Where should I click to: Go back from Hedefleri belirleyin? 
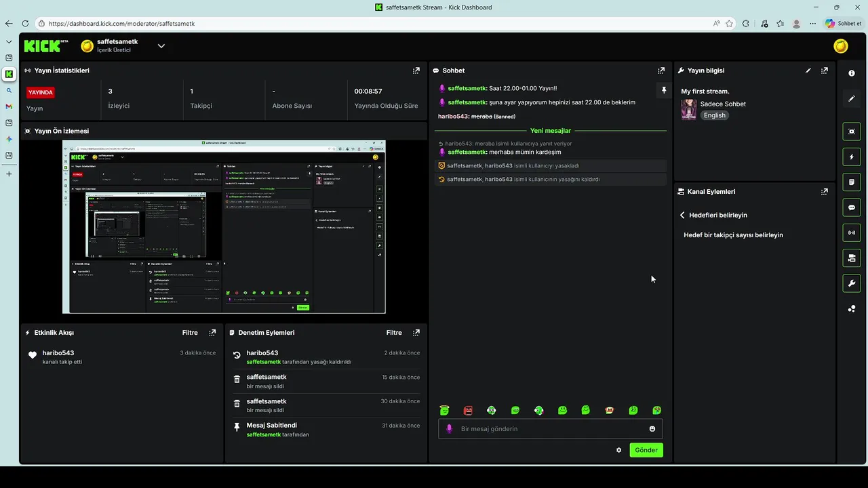(682, 215)
